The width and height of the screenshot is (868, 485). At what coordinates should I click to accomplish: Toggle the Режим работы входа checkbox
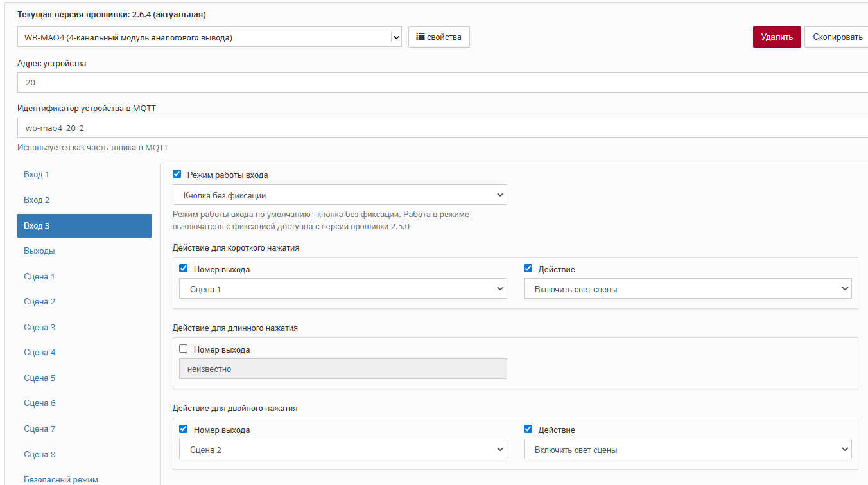[177, 174]
